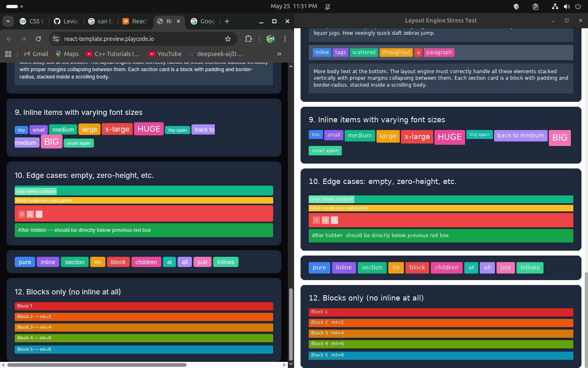The image size is (588, 368).
Task: Go back using Chrome's back arrow
Action: [9, 39]
